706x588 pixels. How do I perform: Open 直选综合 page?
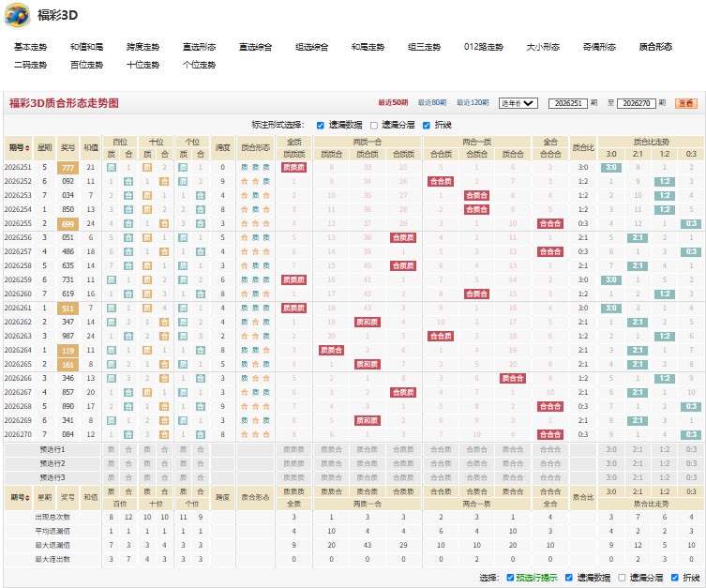pyautogui.click(x=255, y=47)
